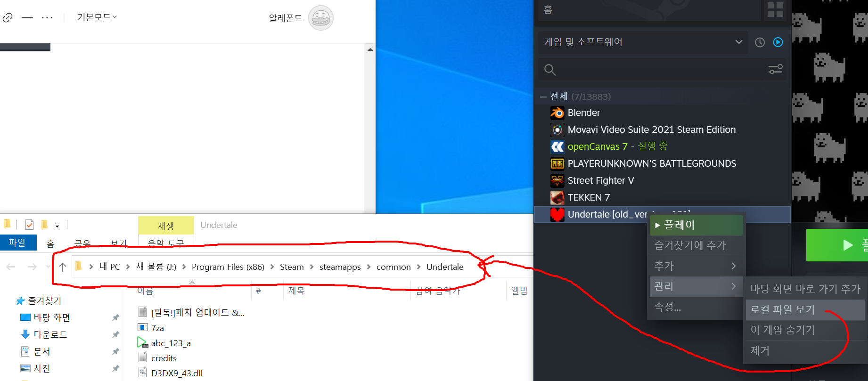Select 제거 in the submenu
868x381 pixels.
(805, 351)
